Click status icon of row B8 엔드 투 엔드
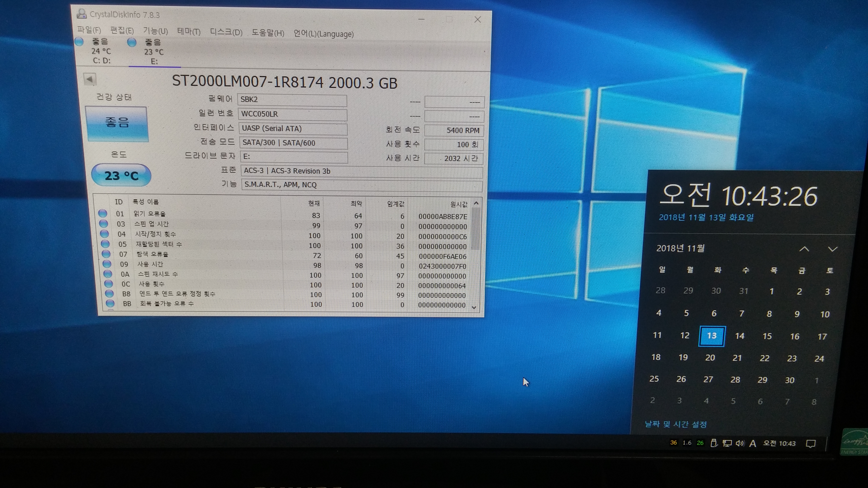Screen dimensions: 868x488 point(110,294)
